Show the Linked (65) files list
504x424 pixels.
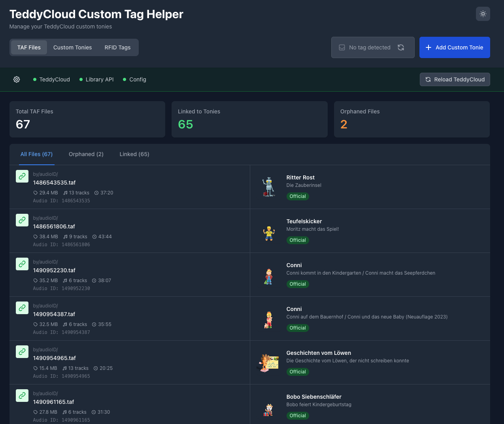tap(134, 154)
